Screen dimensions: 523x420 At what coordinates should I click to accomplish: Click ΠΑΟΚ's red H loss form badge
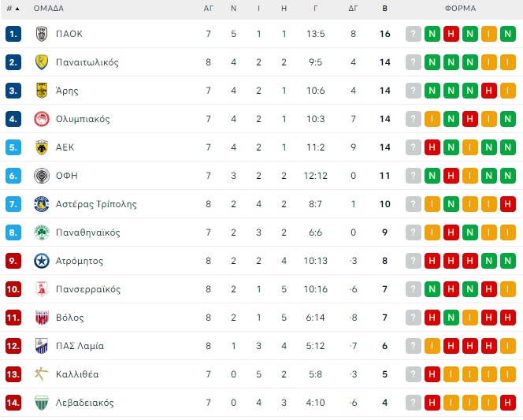pyautogui.click(x=451, y=34)
